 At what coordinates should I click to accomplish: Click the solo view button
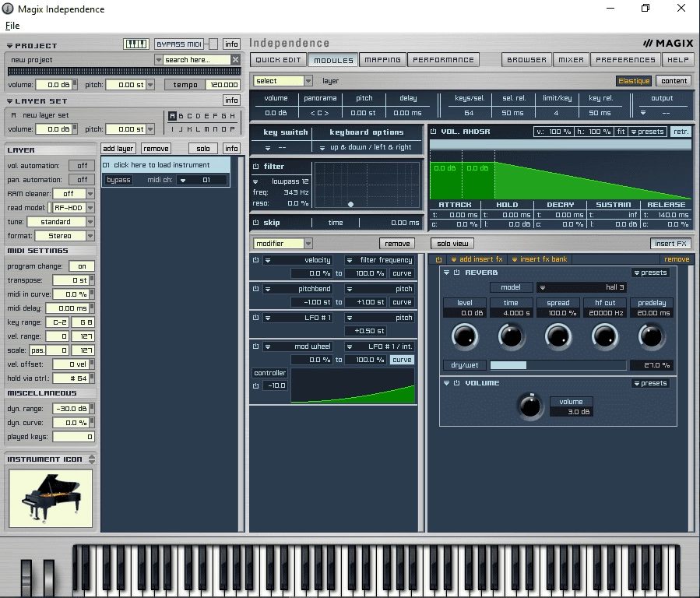click(x=452, y=243)
